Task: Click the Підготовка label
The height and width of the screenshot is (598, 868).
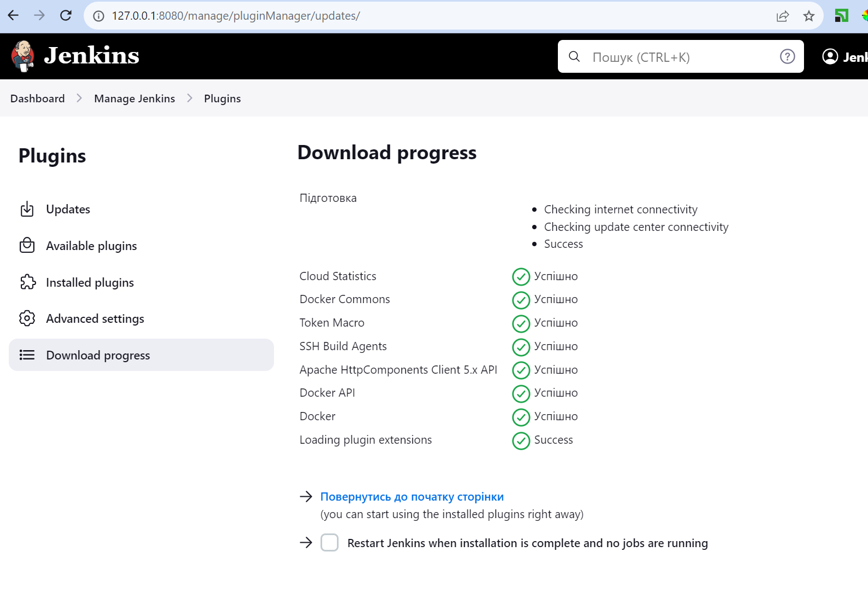Action: (328, 198)
